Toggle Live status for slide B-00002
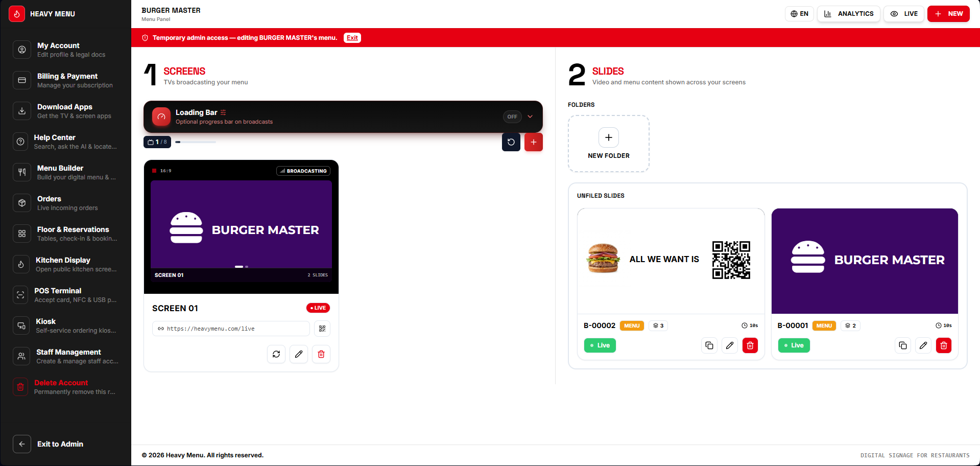This screenshot has height=466, width=980. [x=600, y=345]
